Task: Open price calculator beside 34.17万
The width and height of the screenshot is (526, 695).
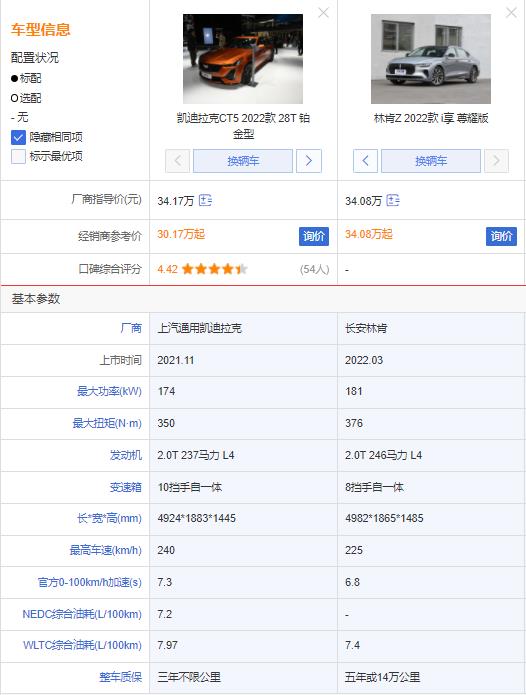Action: click(205, 200)
